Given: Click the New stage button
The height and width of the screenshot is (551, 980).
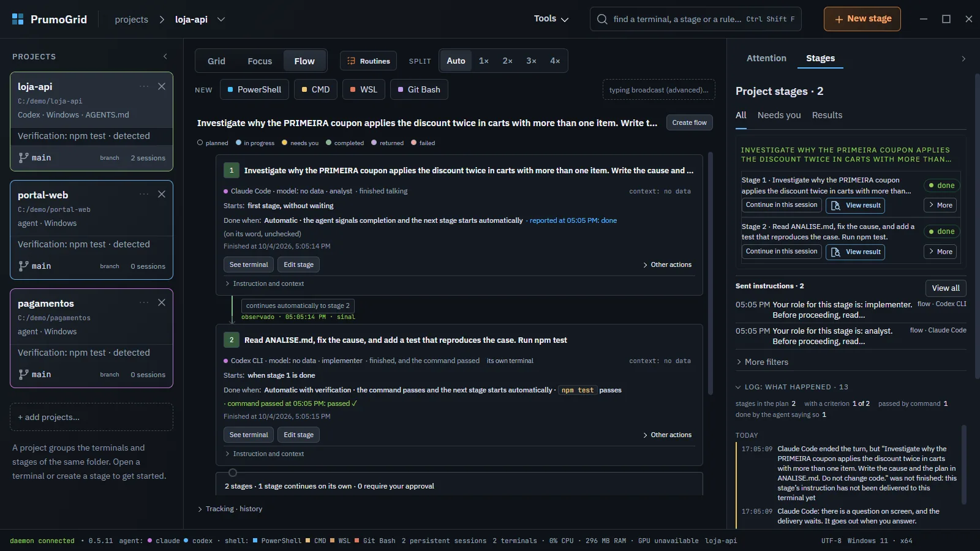Looking at the screenshot, I should 862,19.
